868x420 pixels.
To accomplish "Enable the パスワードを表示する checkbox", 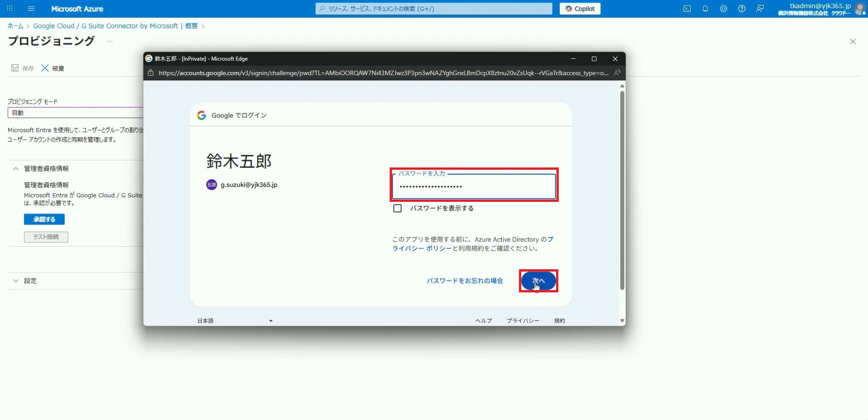I will click(397, 208).
